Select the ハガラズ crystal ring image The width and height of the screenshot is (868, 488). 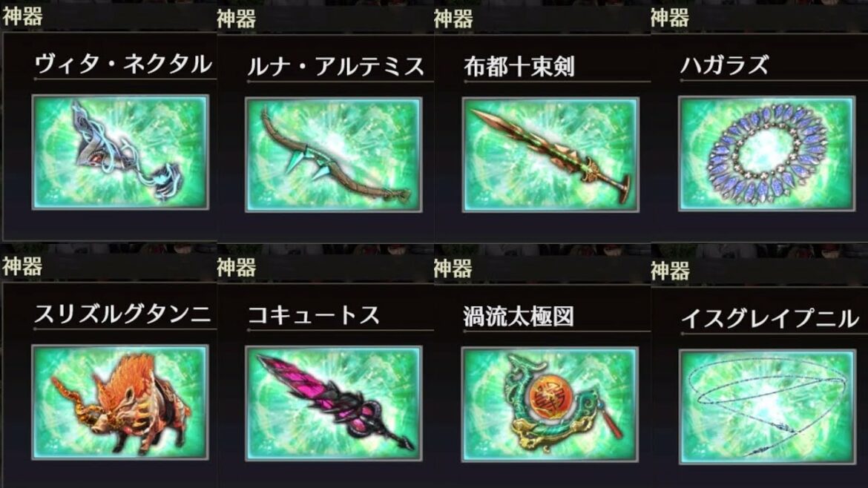pyautogui.click(x=766, y=154)
